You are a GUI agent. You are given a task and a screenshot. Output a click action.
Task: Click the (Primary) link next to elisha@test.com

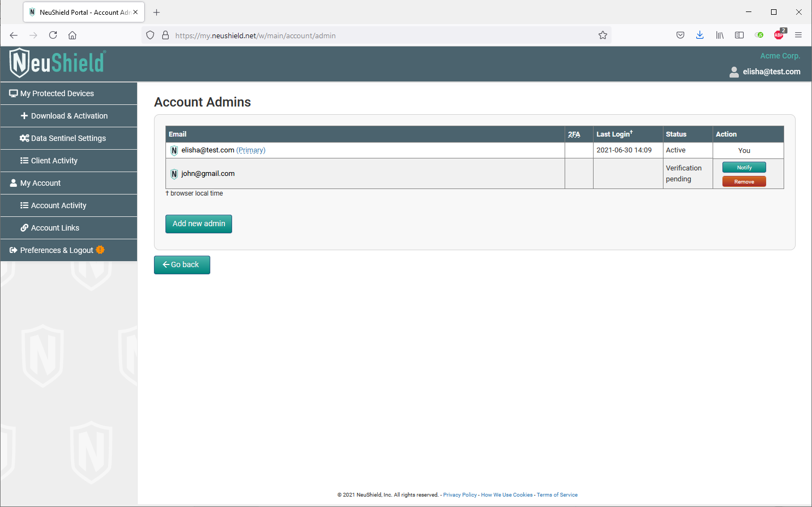pos(251,150)
